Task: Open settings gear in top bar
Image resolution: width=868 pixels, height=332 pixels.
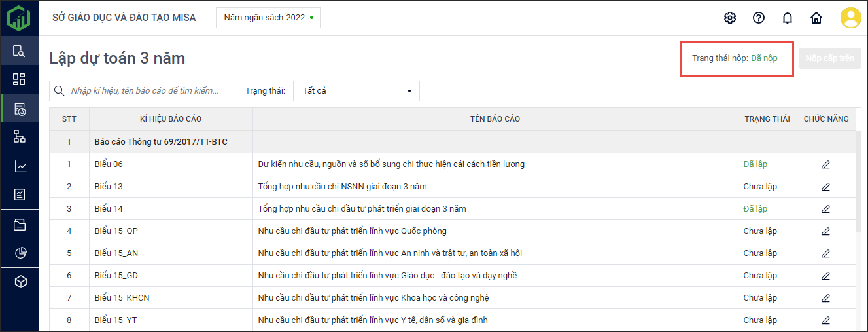Action: (x=730, y=18)
